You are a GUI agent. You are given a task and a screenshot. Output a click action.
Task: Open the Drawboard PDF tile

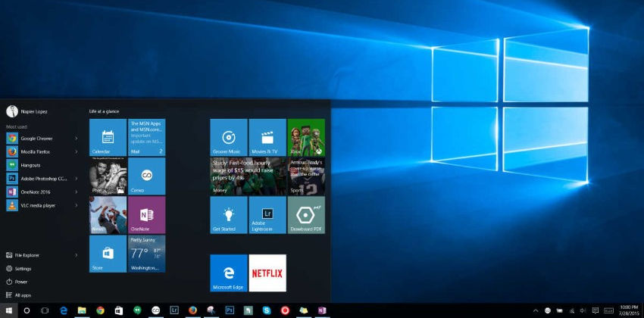coord(306,215)
